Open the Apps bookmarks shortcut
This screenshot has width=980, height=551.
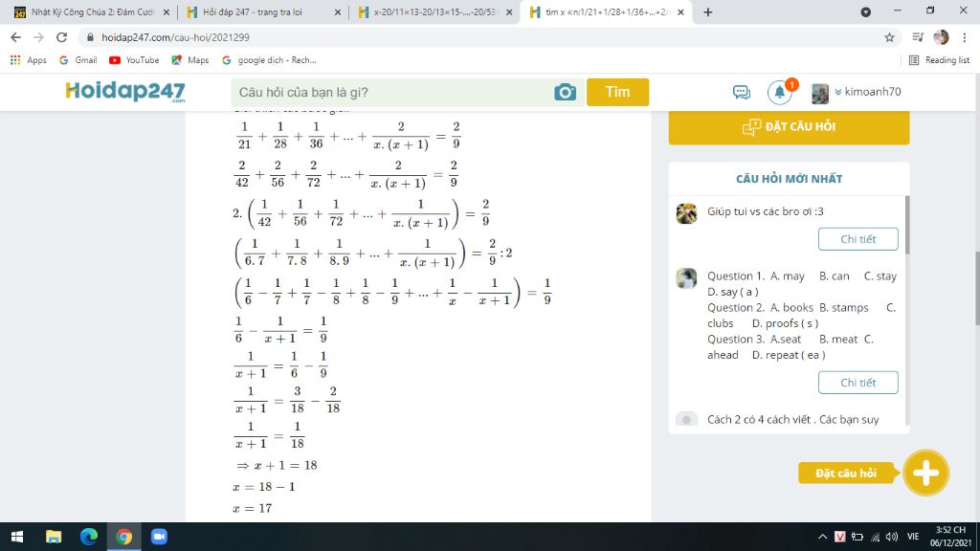[28, 60]
